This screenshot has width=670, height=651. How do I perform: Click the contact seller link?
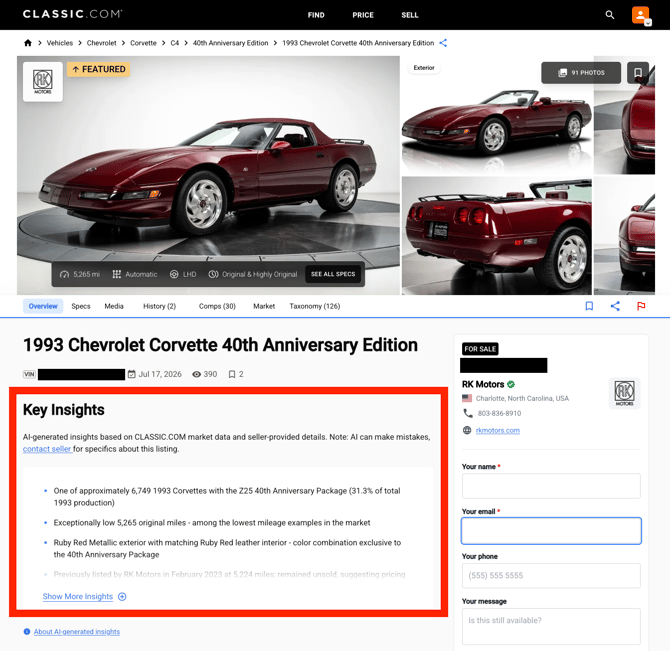[47, 449]
